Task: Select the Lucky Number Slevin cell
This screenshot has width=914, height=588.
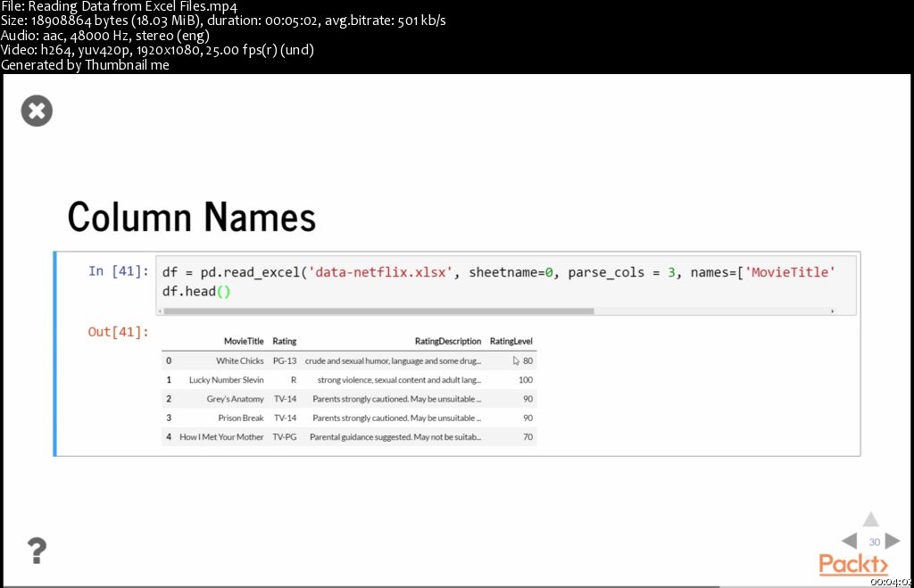Action: pyautogui.click(x=226, y=380)
